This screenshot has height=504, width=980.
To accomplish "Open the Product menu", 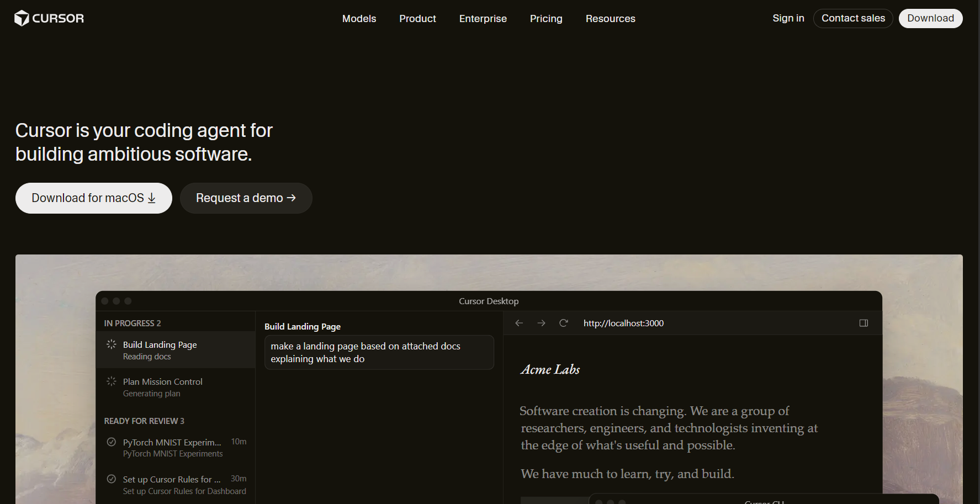I will [x=417, y=19].
